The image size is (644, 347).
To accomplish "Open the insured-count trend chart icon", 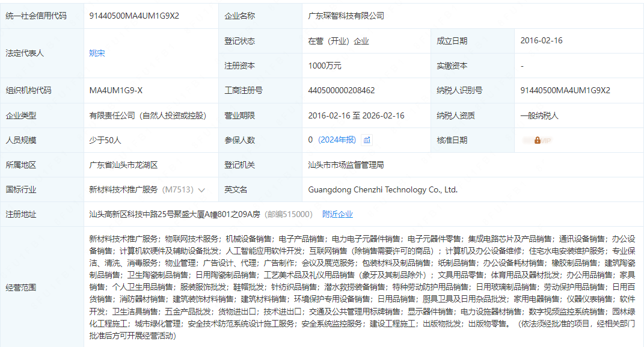I will [x=367, y=140].
